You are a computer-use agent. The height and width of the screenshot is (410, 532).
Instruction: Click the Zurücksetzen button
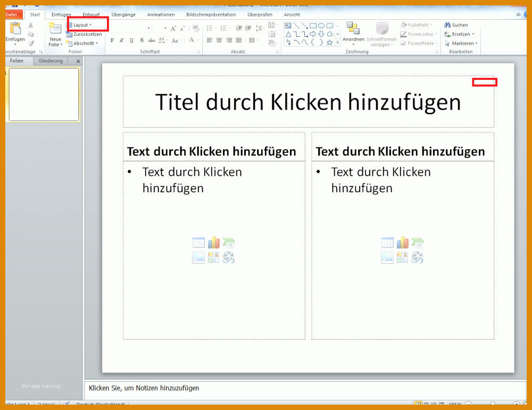84,34
